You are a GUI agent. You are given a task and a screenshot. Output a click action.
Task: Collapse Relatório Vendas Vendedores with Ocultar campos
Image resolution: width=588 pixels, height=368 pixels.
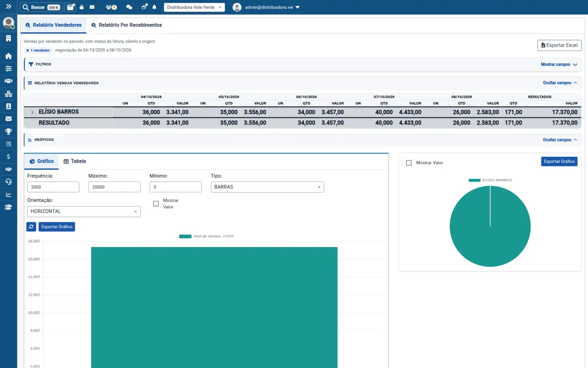(559, 83)
